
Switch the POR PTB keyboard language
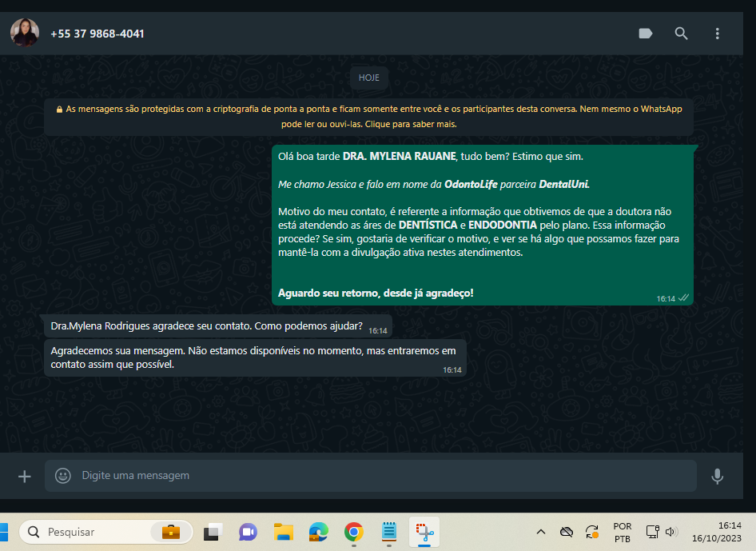click(x=622, y=532)
